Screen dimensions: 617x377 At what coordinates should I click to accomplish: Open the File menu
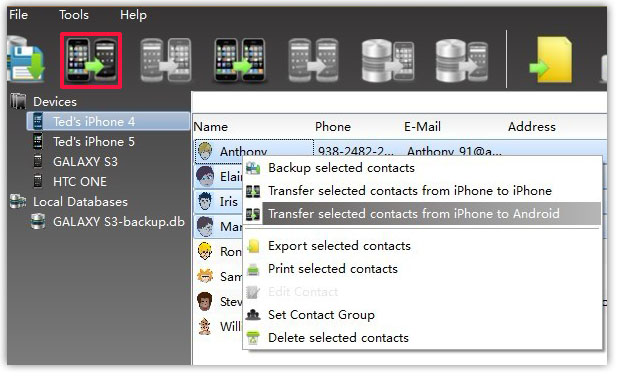coord(18,15)
